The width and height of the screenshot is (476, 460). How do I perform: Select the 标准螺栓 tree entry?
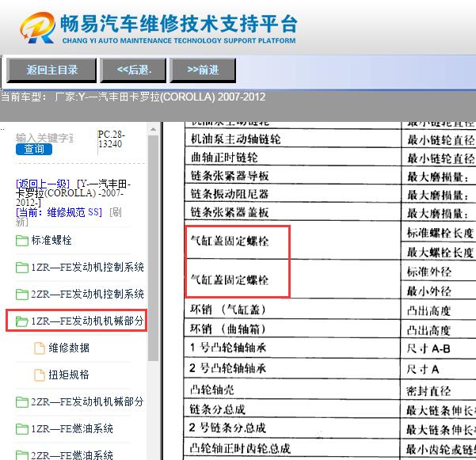click(51, 241)
